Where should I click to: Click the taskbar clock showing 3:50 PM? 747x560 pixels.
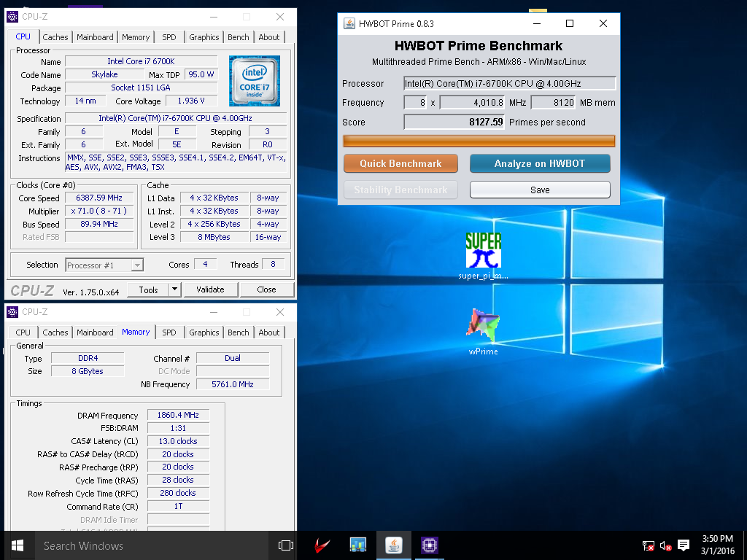pos(718,545)
